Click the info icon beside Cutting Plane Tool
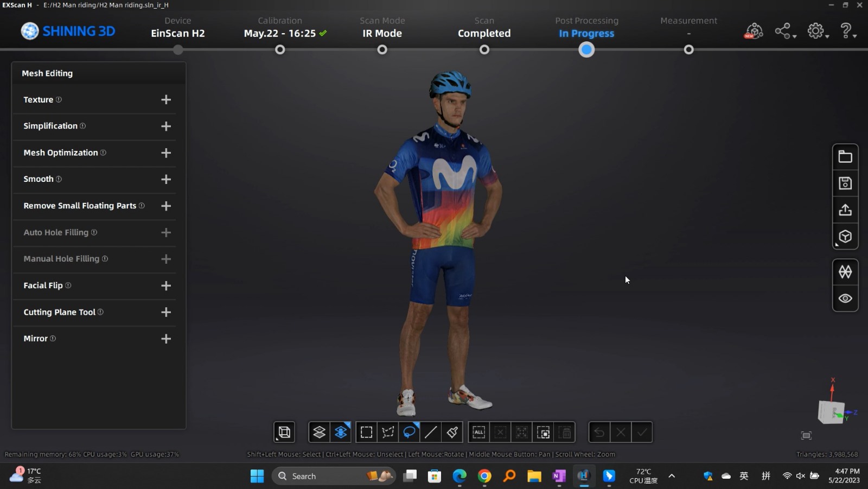 [100, 312]
